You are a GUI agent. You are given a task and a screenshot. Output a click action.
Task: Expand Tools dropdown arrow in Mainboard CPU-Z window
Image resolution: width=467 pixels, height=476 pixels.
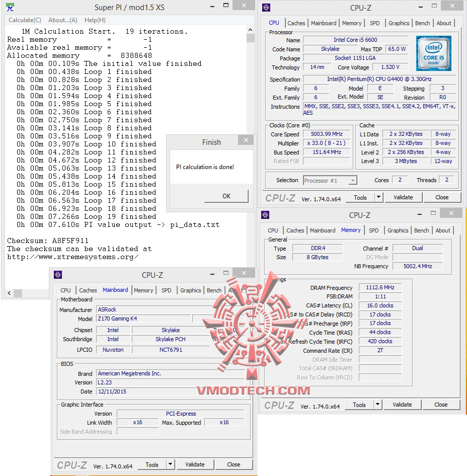170,465
